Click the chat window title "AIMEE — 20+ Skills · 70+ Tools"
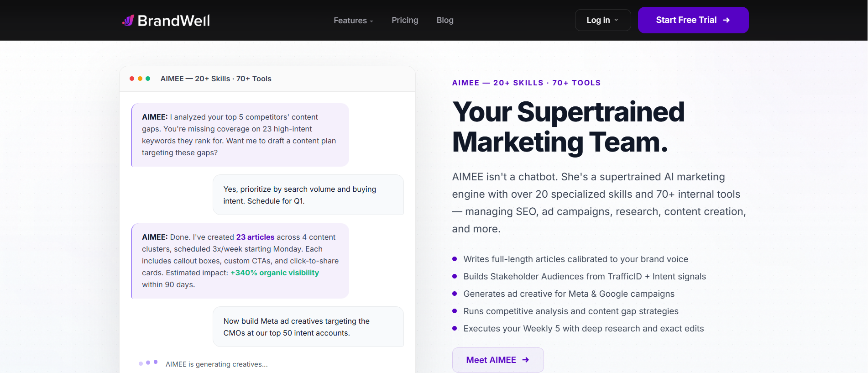868x373 pixels. pos(216,79)
